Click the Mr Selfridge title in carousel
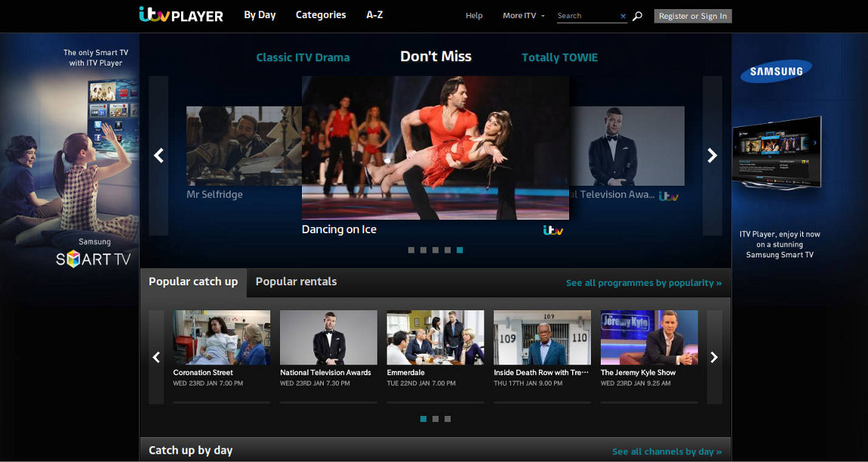868x462 pixels. point(215,195)
